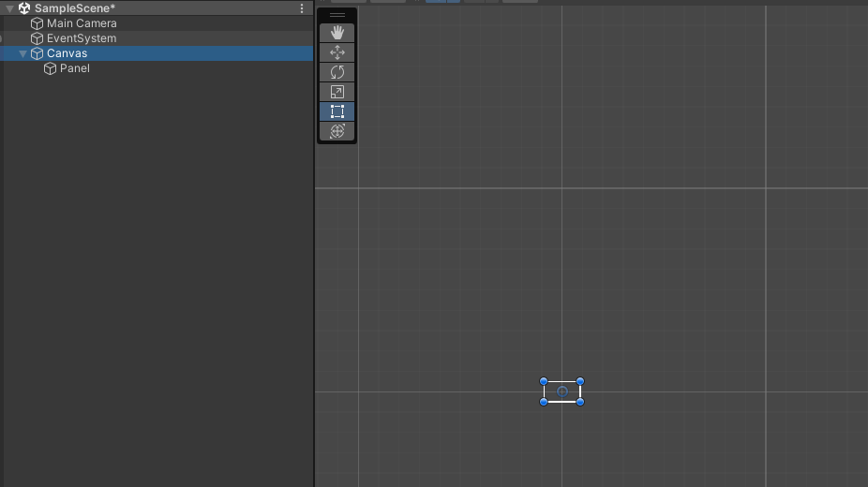
Task: Click the top-left rect handle in scene
Action: [544, 381]
